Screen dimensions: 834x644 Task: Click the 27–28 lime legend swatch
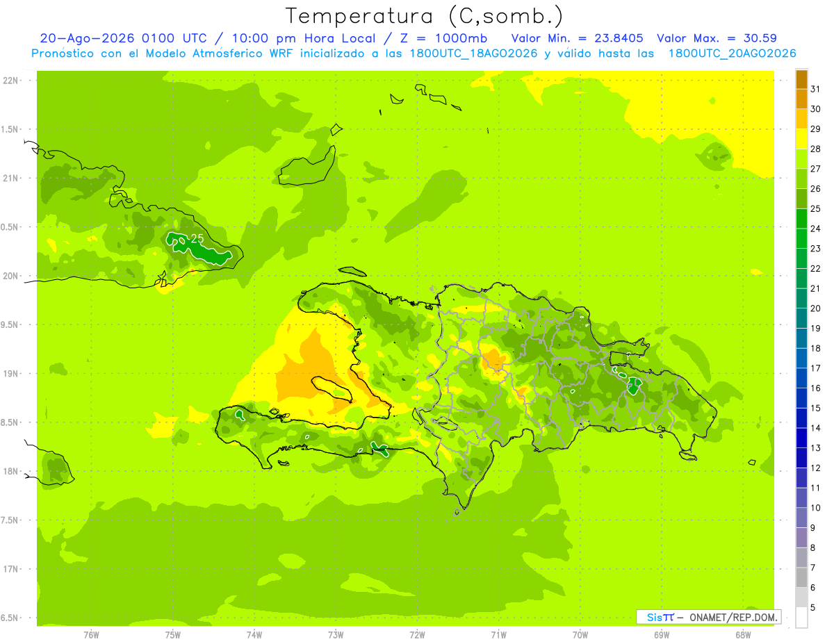click(801, 158)
